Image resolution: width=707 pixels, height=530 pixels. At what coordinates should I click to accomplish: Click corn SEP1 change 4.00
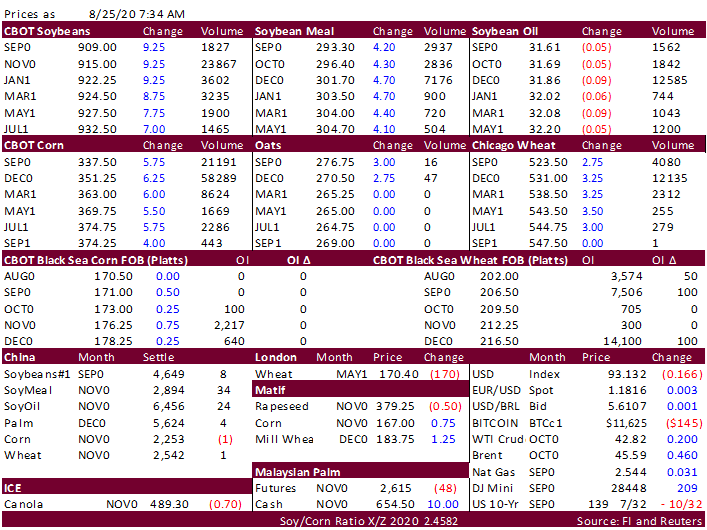[154, 243]
